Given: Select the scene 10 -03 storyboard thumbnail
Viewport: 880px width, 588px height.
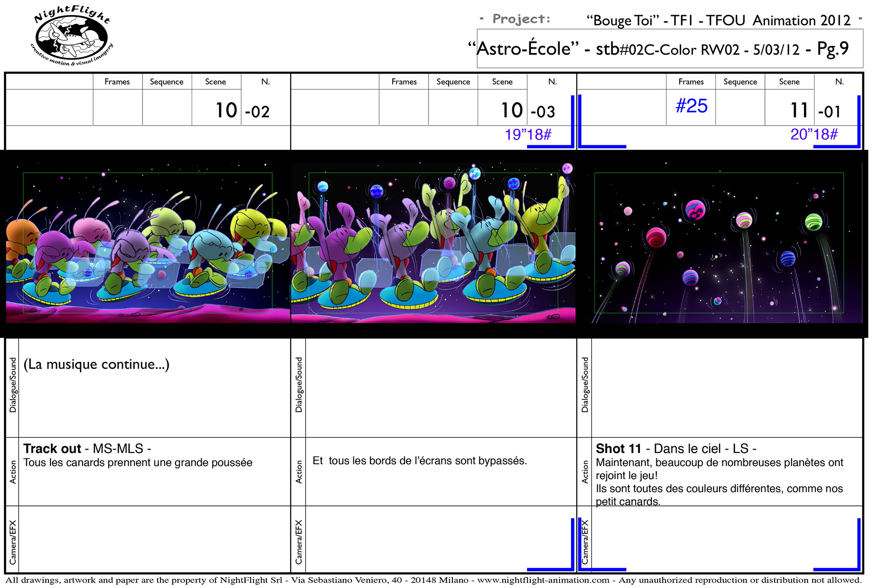Looking at the screenshot, I should tap(433, 243).
